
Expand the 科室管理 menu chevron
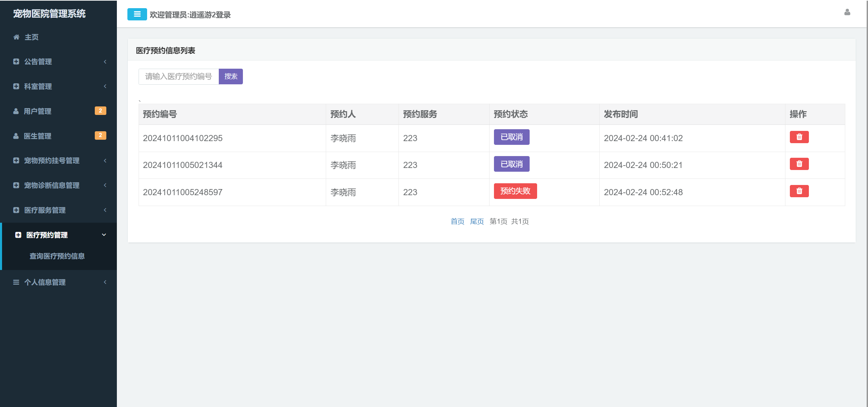point(105,86)
